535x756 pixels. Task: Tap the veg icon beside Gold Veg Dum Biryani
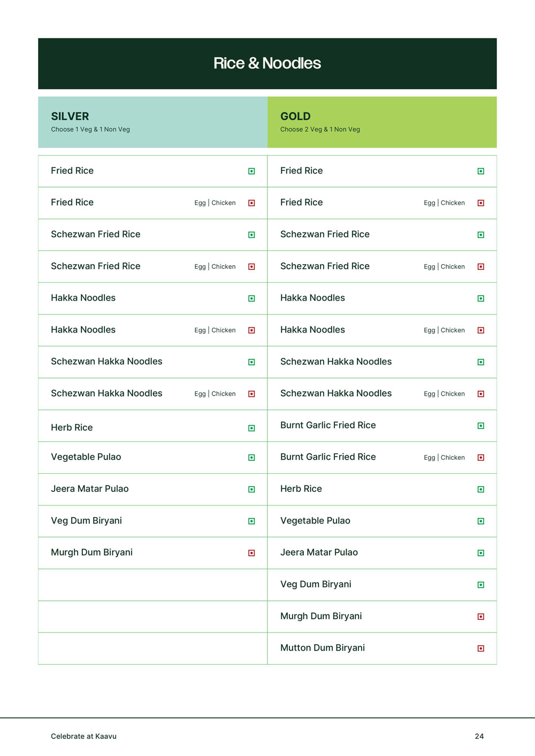(480, 585)
